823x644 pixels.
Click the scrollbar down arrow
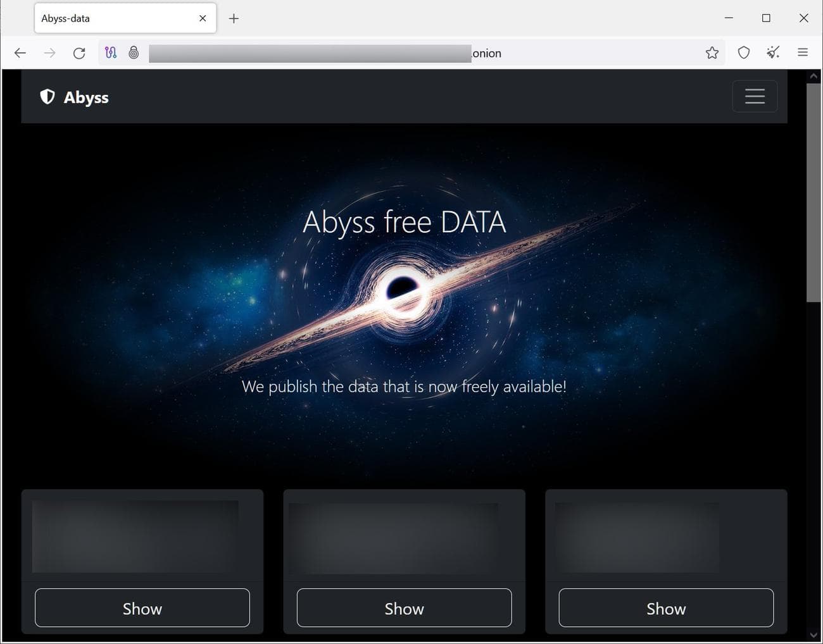click(x=814, y=635)
